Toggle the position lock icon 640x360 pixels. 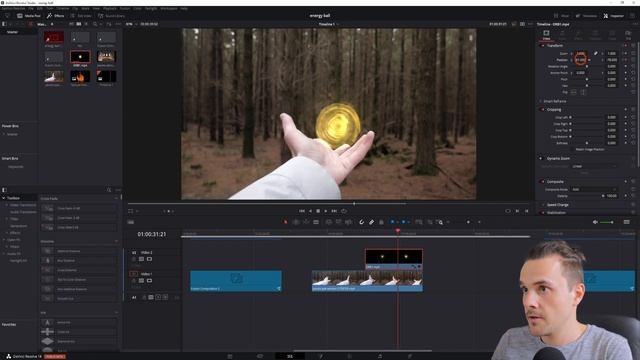(x=381, y=222)
